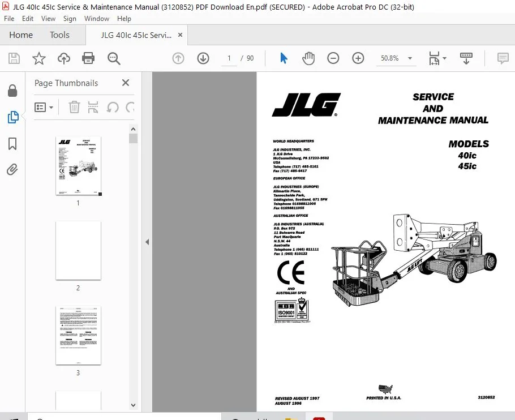
Task: Click the total pages '90' label
Action: [x=250, y=58]
